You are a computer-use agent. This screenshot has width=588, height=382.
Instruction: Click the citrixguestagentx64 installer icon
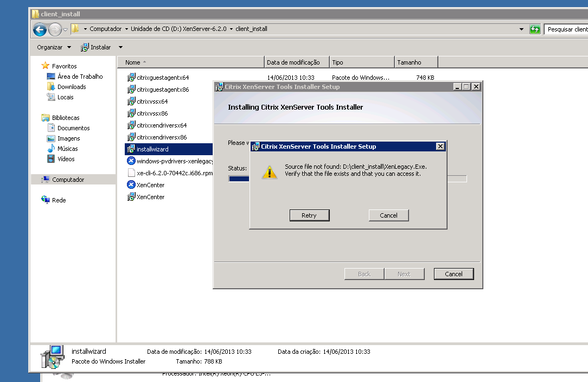tap(131, 78)
